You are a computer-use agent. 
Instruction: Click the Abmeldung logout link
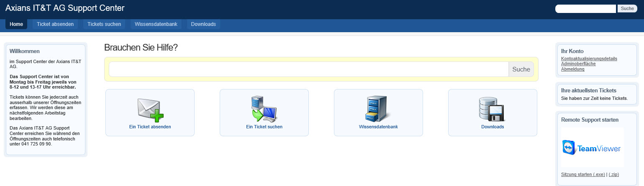[573, 69]
